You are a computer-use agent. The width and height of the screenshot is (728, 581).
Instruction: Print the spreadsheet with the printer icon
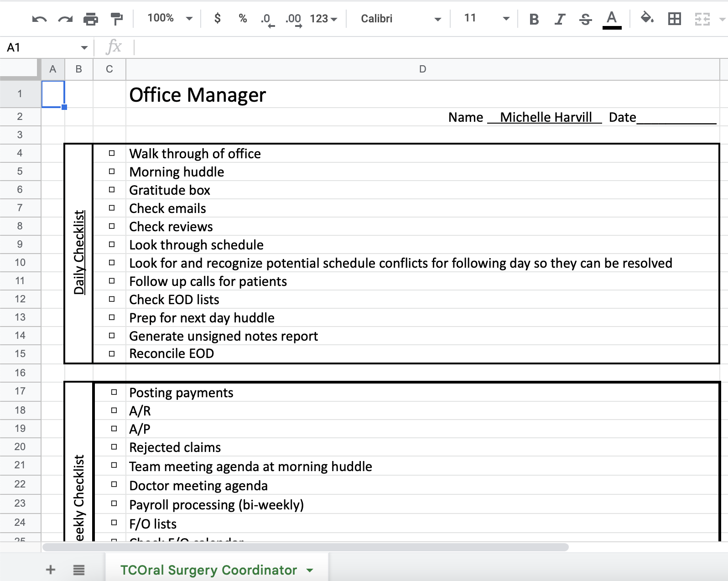(91, 19)
